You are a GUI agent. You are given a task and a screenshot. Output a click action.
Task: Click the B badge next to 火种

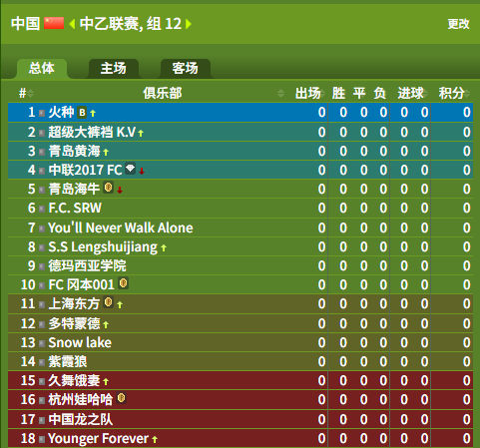click(82, 113)
